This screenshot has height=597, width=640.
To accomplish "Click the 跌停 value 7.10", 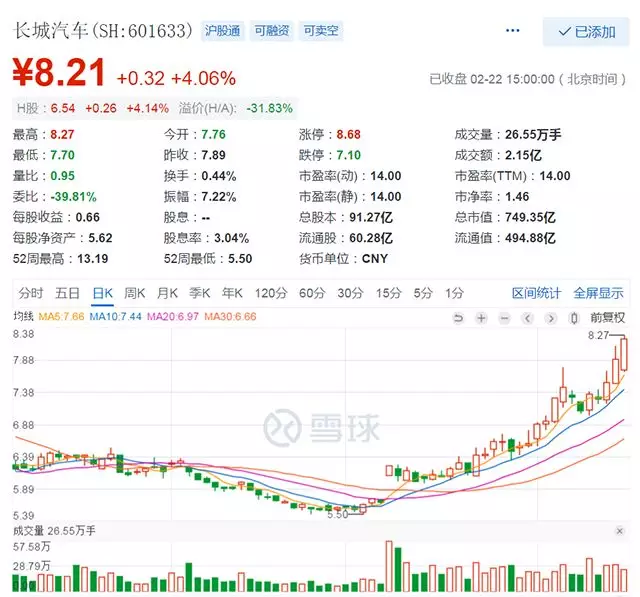I will pyautogui.click(x=349, y=155).
